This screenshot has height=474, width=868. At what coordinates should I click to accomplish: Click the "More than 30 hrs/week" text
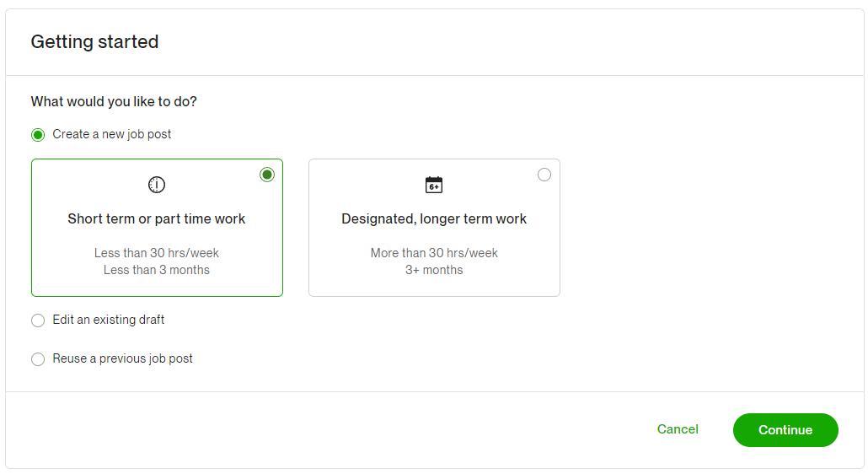pyautogui.click(x=434, y=253)
